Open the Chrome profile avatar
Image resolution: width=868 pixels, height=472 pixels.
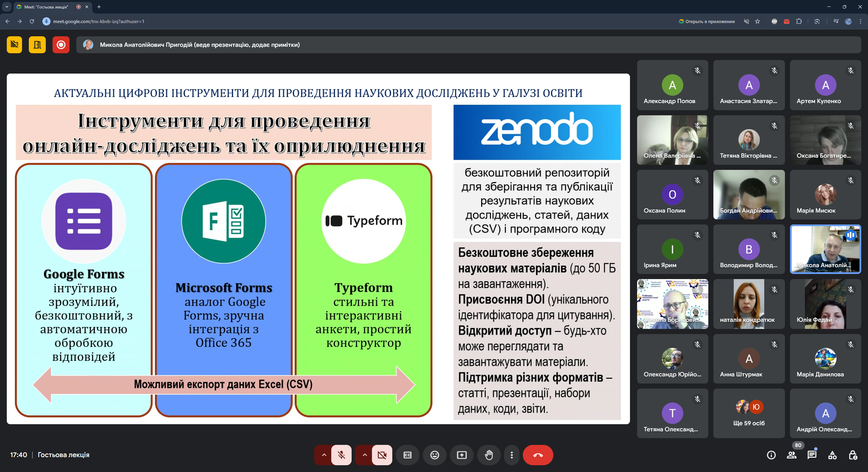848,21
